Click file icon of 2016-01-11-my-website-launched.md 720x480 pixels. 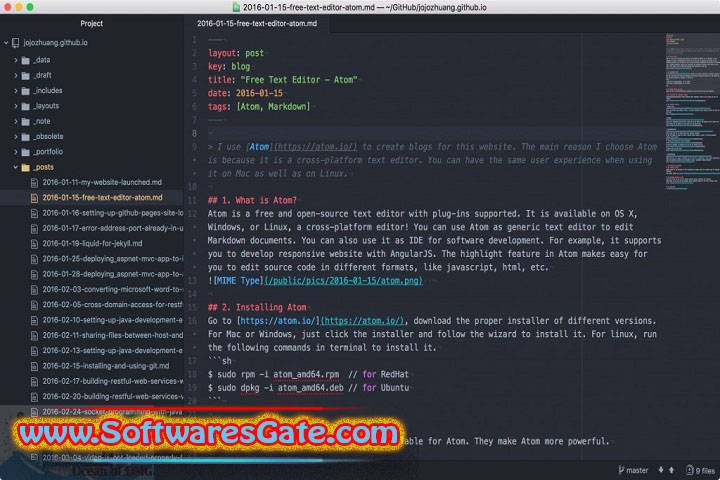(x=34, y=183)
